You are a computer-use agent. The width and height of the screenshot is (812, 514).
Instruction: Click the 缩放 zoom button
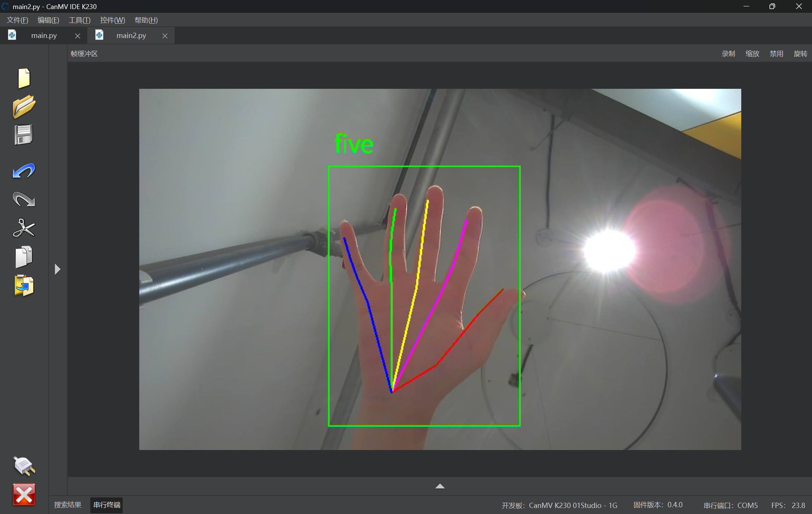tap(752, 53)
